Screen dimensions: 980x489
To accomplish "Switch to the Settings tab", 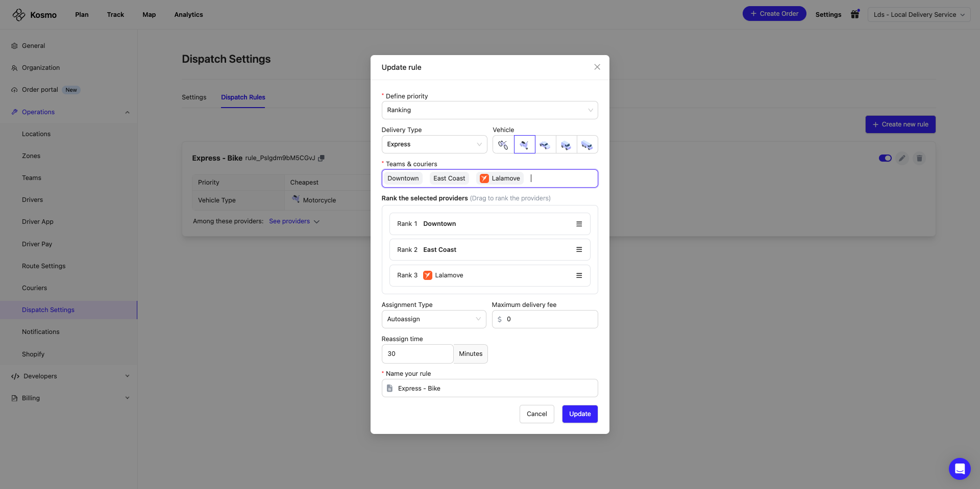I will point(194,97).
